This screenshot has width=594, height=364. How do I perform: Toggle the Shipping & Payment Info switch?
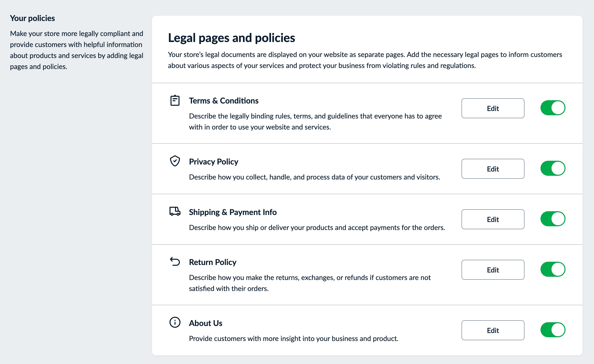[553, 219]
